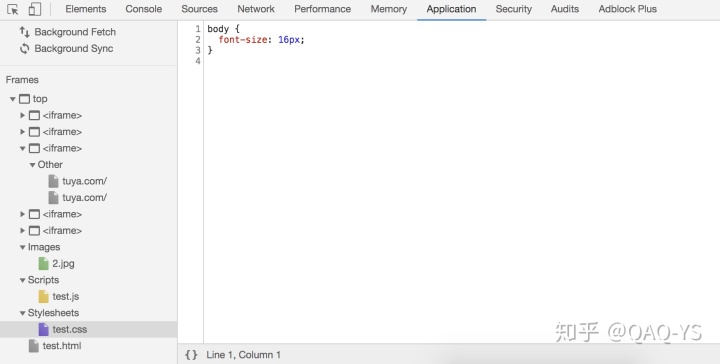Click the Background Sync circular icon
This screenshot has height=364, width=720.
click(x=24, y=48)
